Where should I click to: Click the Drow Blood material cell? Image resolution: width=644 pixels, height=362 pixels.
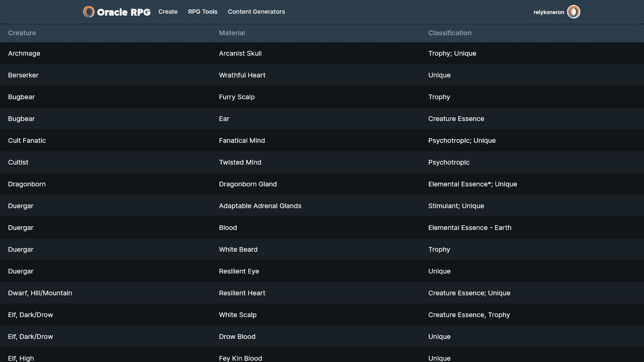pyautogui.click(x=237, y=337)
